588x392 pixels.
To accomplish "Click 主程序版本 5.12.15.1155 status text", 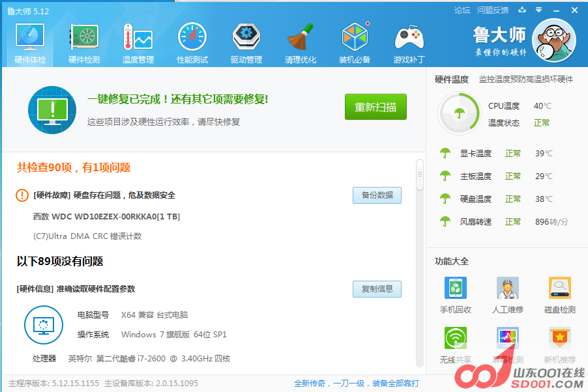I will pyautogui.click(x=53, y=384).
